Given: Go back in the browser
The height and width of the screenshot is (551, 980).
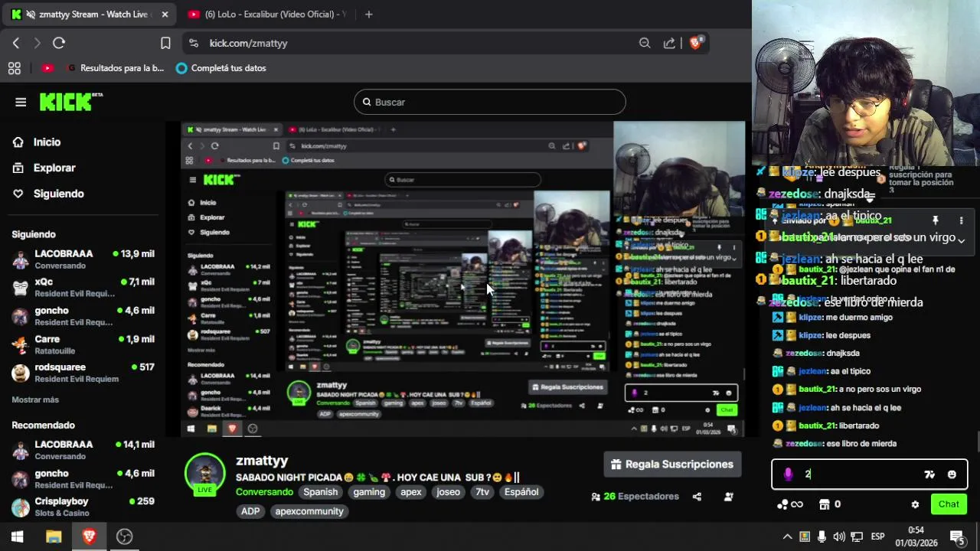Looking at the screenshot, I should tap(16, 44).
